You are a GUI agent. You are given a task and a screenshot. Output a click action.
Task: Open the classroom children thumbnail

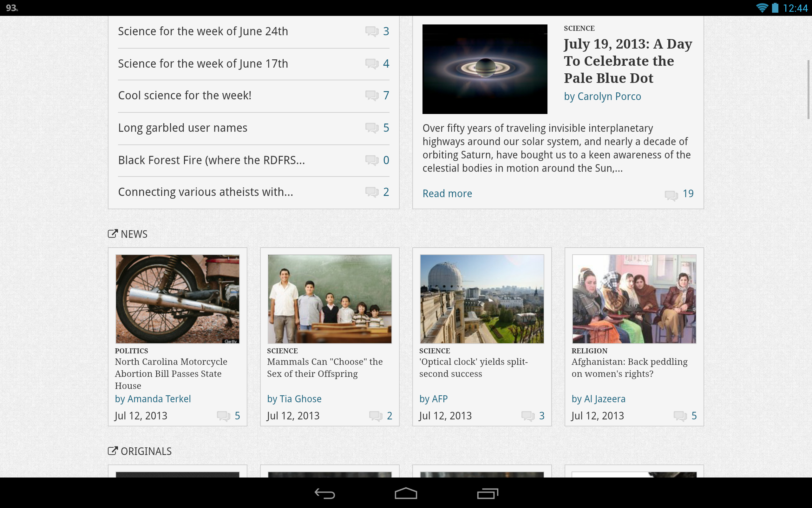click(330, 299)
